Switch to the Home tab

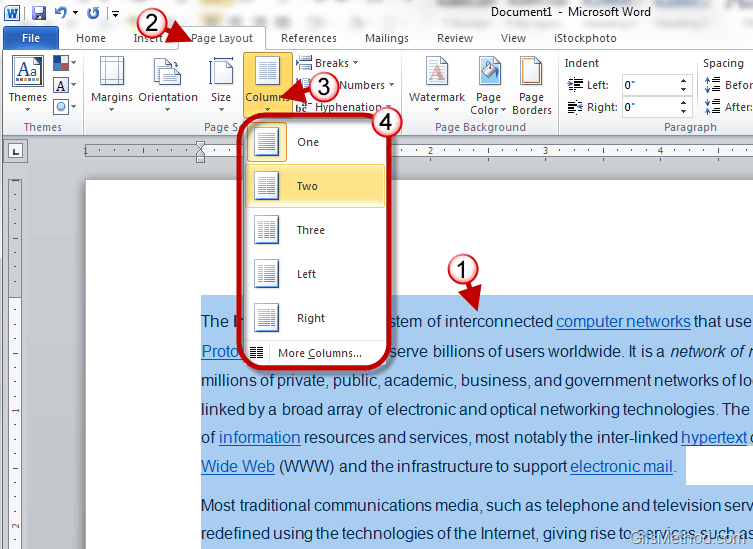click(91, 38)
